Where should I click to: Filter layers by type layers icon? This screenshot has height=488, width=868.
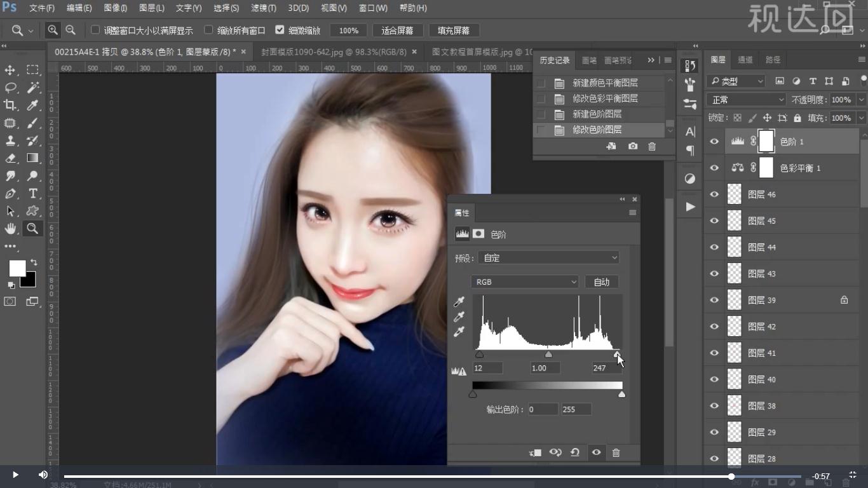pyautogui.click(x=813, y=81)
